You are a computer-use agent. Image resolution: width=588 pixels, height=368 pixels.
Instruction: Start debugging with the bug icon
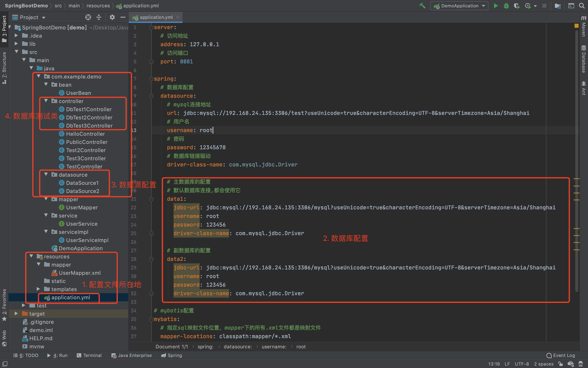point(506,6)
